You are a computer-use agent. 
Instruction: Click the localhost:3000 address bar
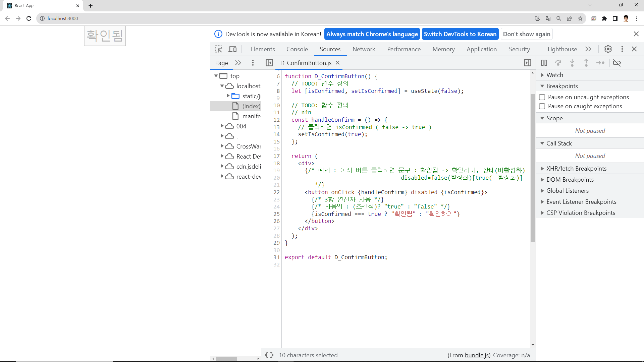(x=63, y=18)
